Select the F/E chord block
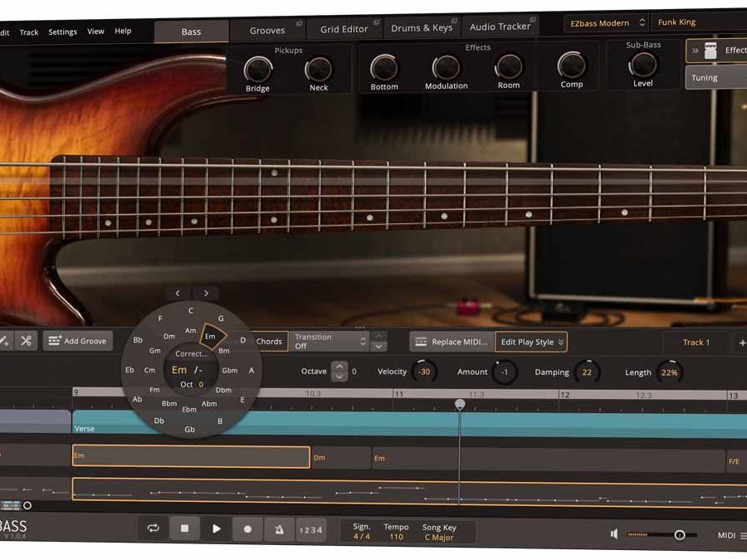This screenshot has height=560, width=747. click(x=736, y=461)
